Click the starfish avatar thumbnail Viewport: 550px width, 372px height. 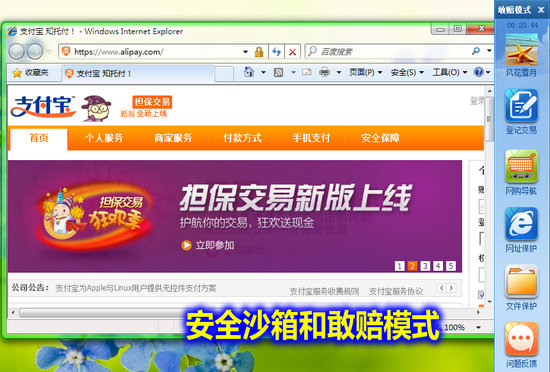point(521,49)
